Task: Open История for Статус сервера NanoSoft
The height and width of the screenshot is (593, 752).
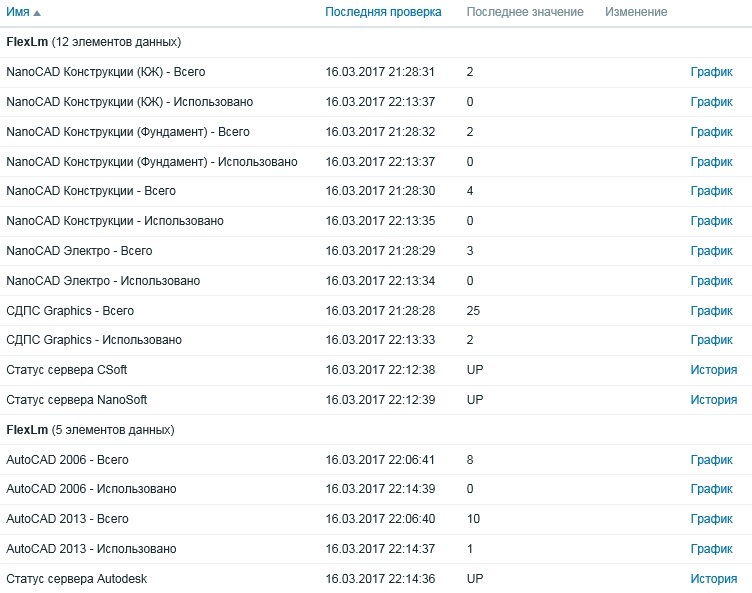Action: click(x=713, y=400)
